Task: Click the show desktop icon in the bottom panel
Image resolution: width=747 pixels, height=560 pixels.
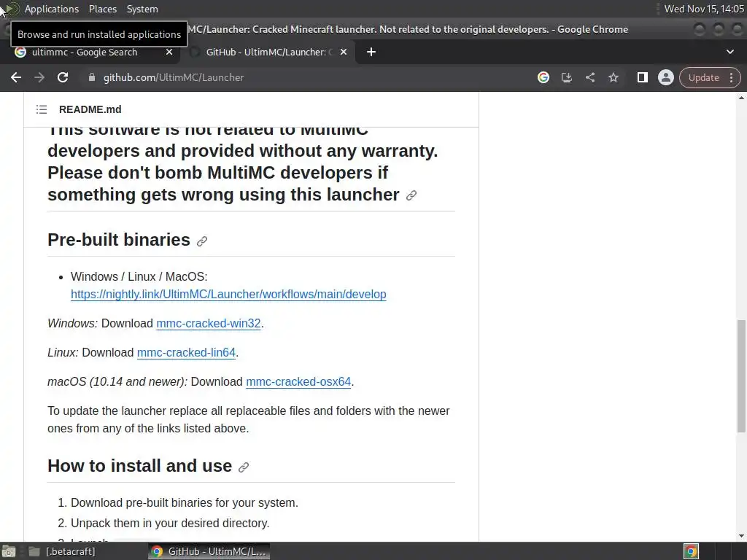Action: coord(8,551)
